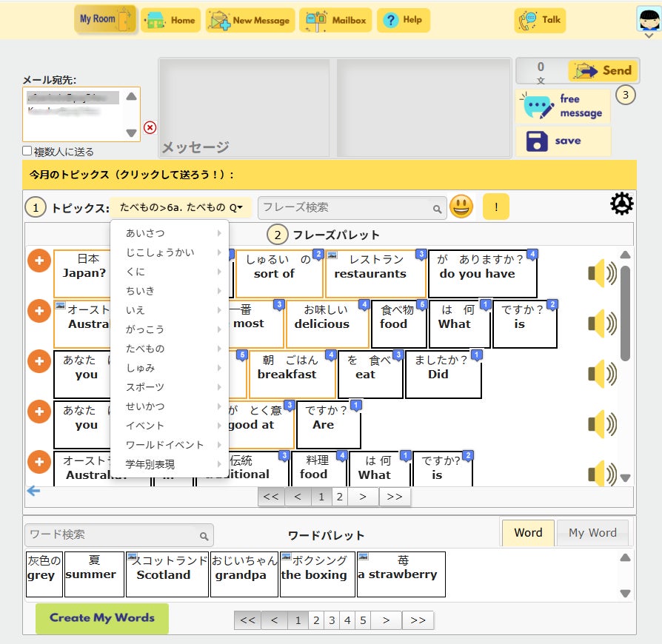
Task: Expand user avatar menu chevron
Action: pos(649,36)
